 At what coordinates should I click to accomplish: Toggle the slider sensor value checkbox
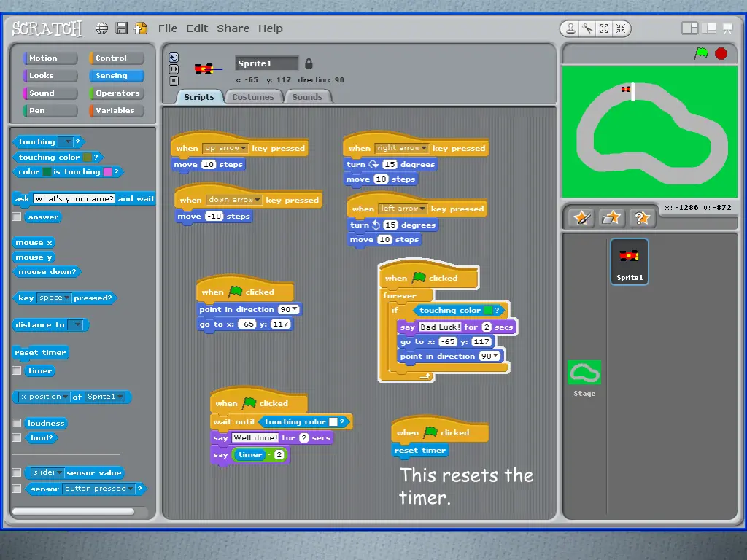click(x=17, y=472)
